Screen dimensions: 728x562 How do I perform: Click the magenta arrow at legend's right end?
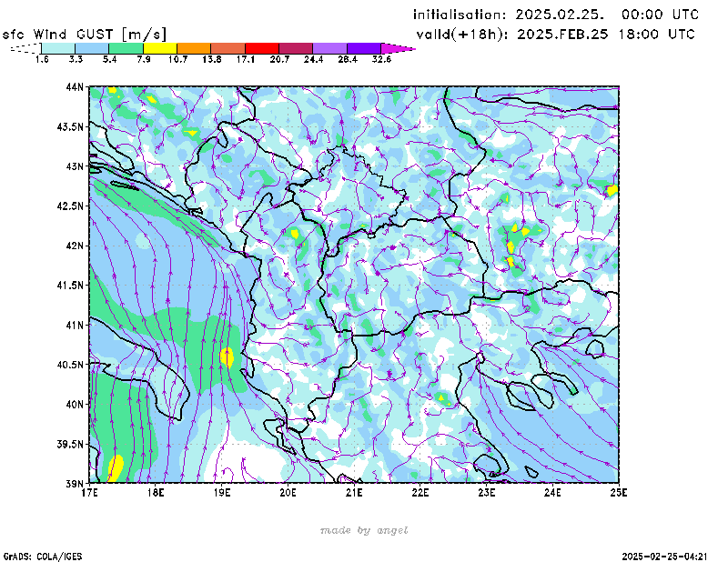[x=399, y=48]
